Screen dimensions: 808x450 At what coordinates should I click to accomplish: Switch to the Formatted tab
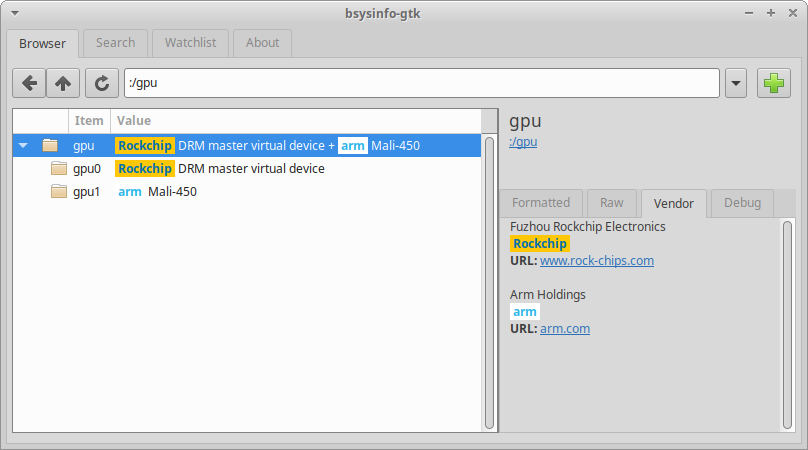(541, 203)
